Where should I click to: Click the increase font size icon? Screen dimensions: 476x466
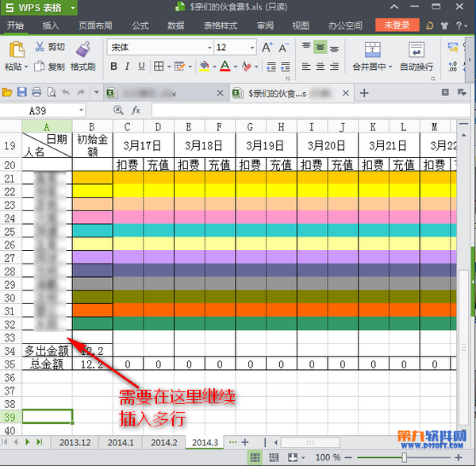pos(267,48)
